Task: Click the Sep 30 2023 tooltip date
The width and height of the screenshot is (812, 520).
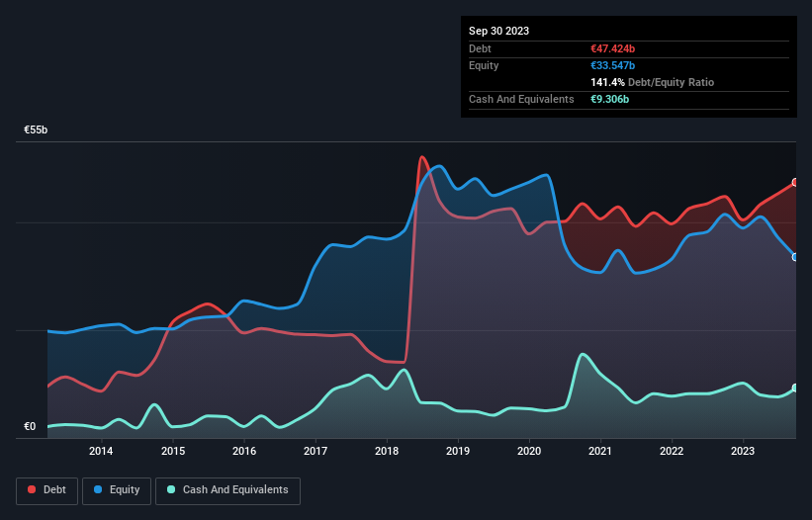Action: tap(498, 31)
